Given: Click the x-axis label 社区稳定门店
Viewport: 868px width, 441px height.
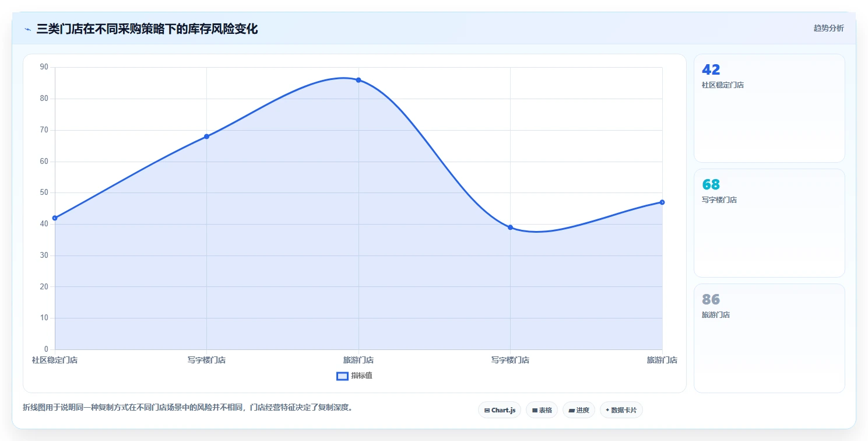Looking at the screenshot, I should (55, 360).
